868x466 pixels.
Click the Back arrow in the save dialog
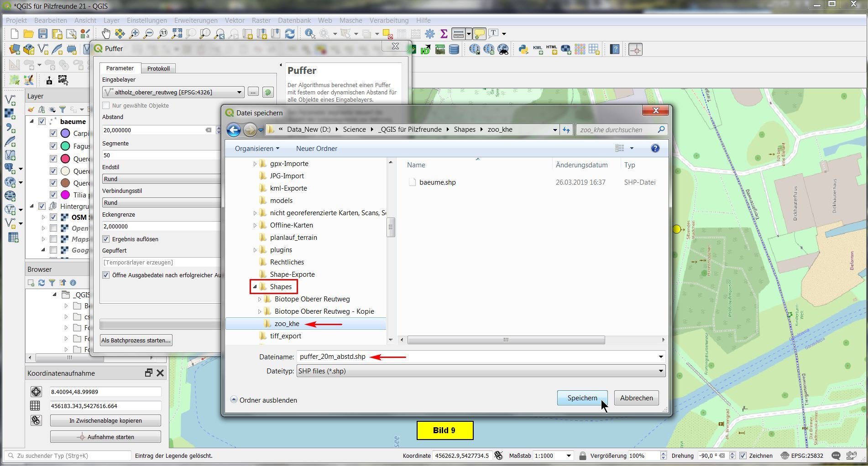(234, 130)
